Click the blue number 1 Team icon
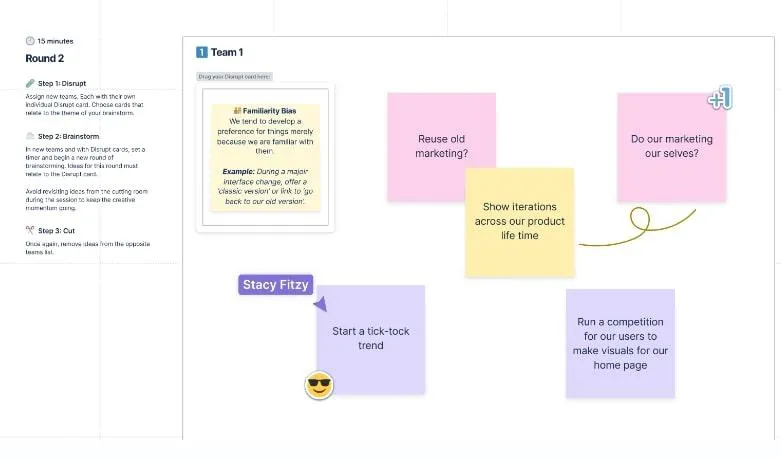Image resolution: width=781 pixels, height=460 pixels. tap(202, 52)
